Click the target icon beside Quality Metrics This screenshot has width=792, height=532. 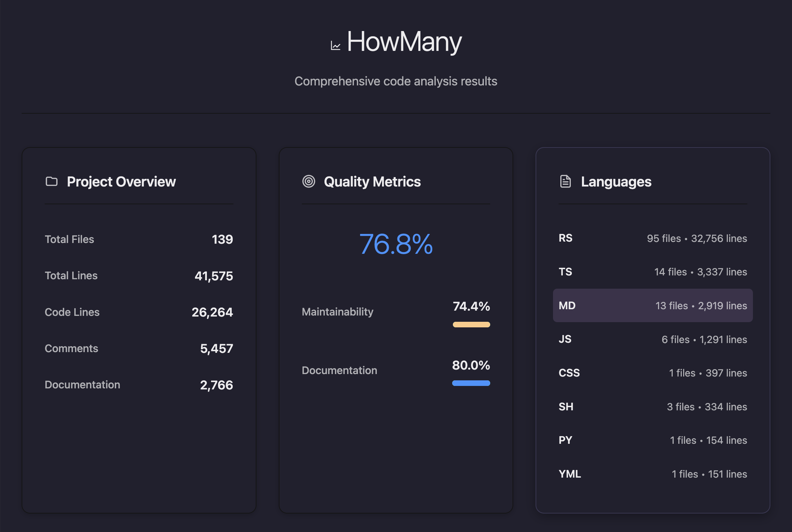click(x=308, y=181)
